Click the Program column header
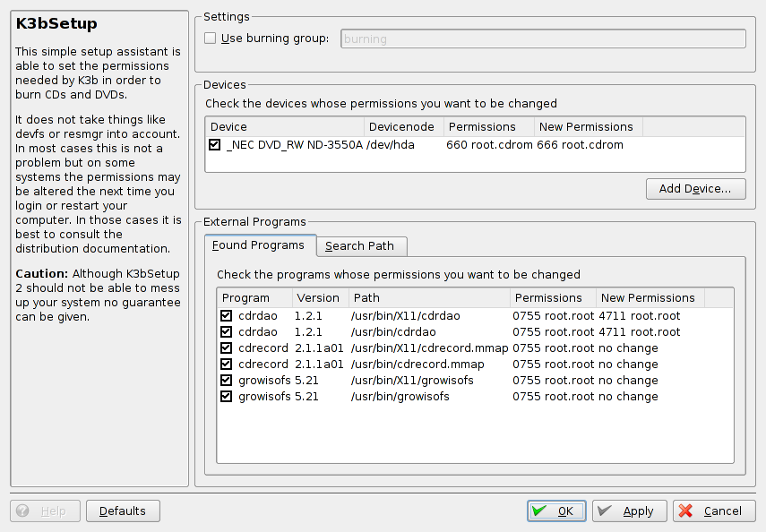This screenshot has height=532, width=766. [x=254, y=298]
